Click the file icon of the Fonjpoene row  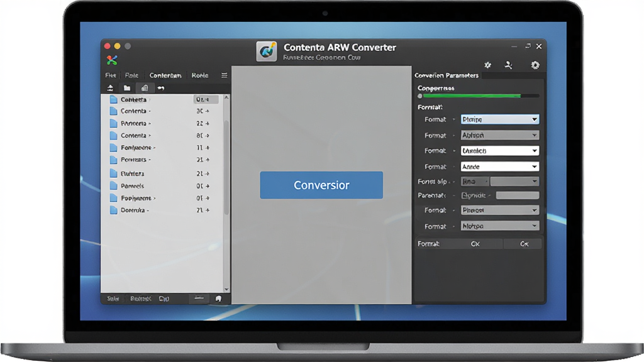(x=114, y=147)
